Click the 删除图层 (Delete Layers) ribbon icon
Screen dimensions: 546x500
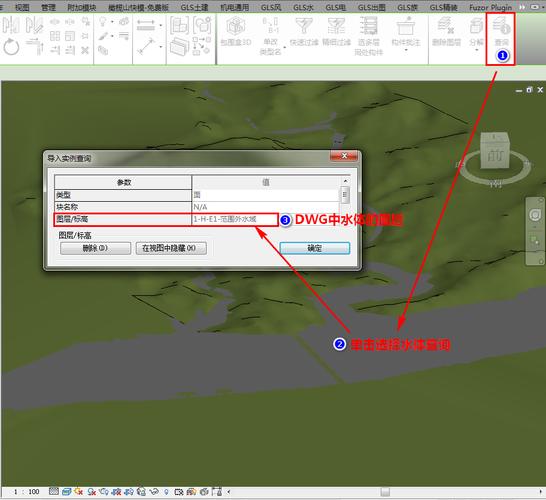pyautogui.click(x=446, y=26)
